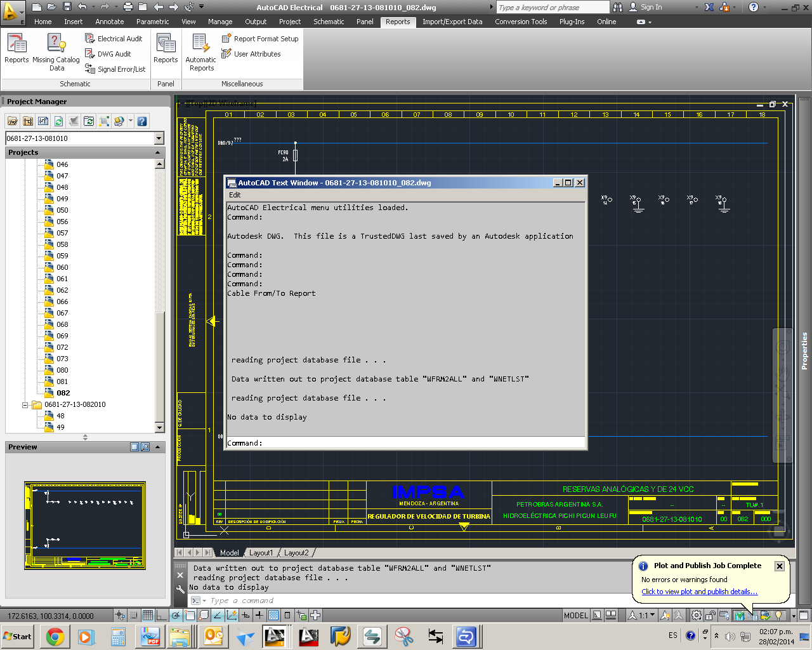This screenshot has width=812, height=650.
Task: Run Automatic Reports
Action: (x=201, y=52)
